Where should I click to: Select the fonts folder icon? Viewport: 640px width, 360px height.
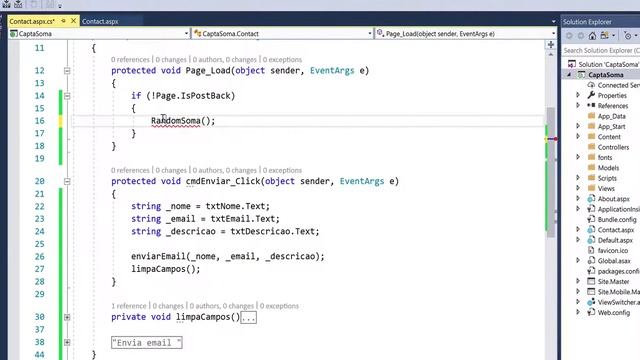point(591,157)
